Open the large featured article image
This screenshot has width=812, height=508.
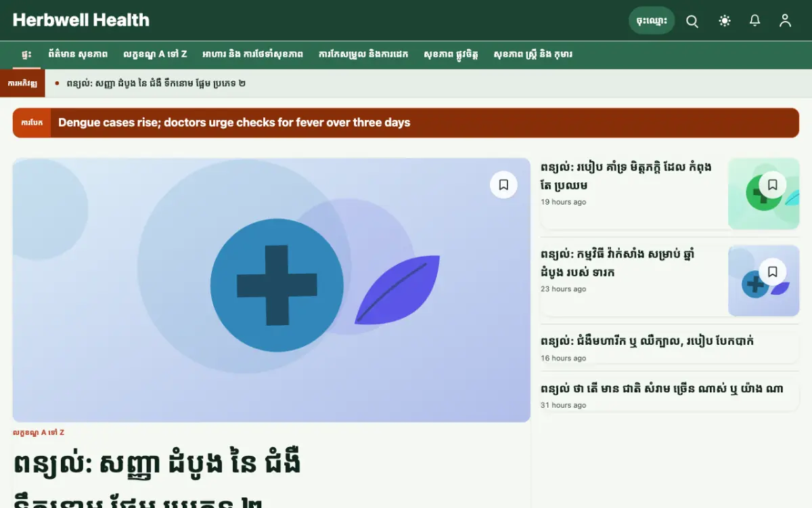pyautogui.click(x=271, y=290)
